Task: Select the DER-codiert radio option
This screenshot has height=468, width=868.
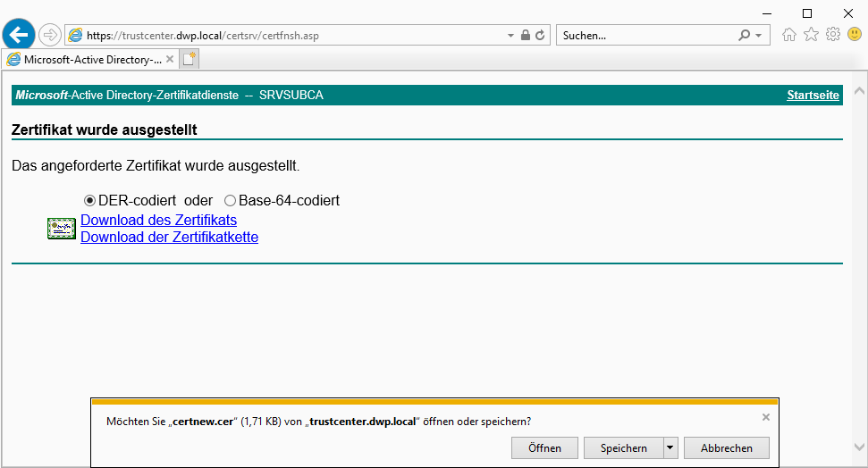Action: (x=89, y=201)
